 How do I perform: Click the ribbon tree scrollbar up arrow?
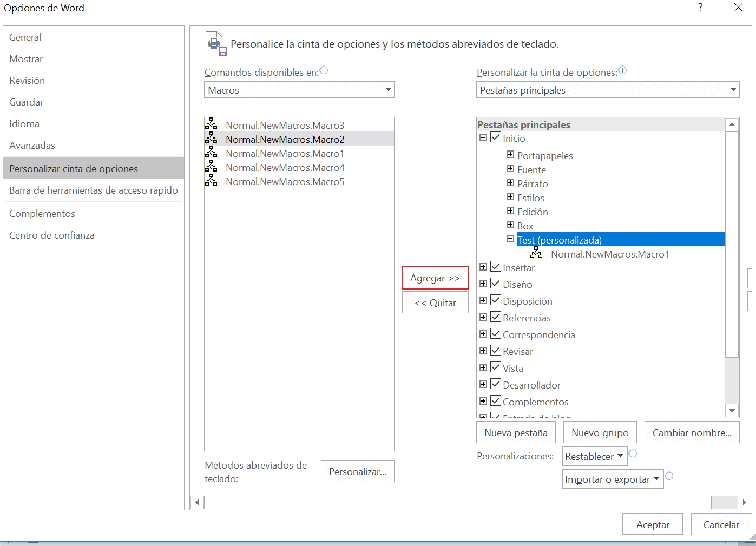[732, 124]
